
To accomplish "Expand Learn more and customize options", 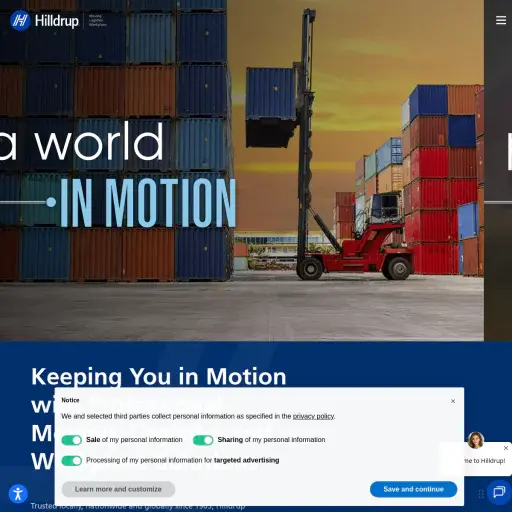I will [118, 489].
